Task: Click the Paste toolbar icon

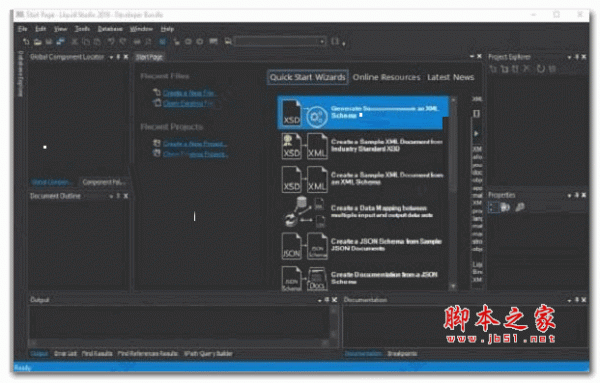Action: click(x=97, y=41)
